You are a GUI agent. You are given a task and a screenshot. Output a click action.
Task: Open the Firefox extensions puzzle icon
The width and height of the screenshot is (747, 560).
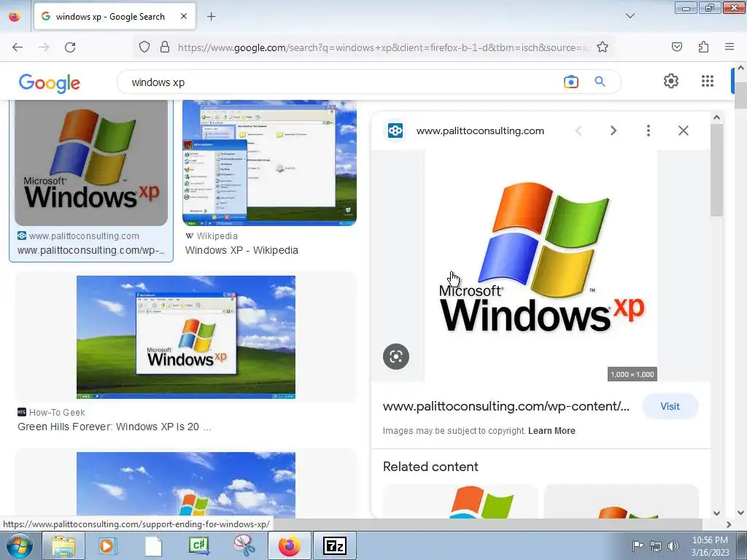pos(703,47)
